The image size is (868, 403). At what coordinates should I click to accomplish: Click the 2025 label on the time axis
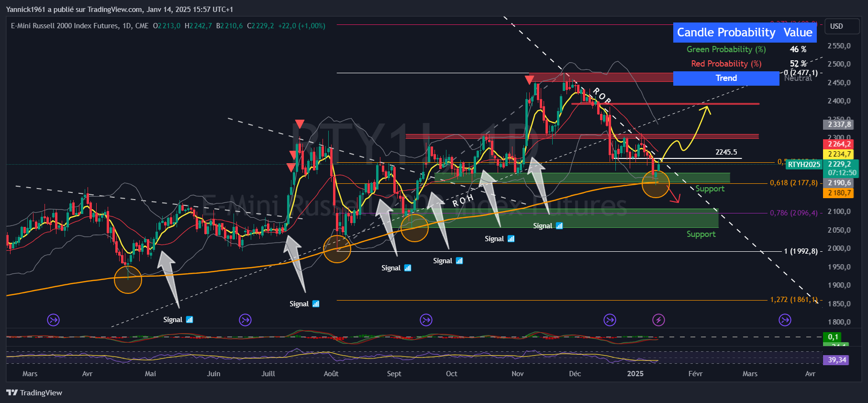click(x=635, y=374)
